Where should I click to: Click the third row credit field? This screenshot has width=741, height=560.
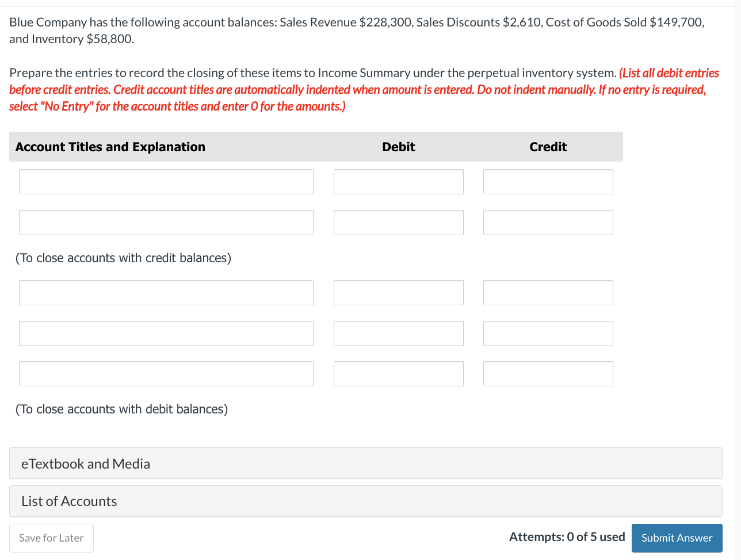(548, 292)
